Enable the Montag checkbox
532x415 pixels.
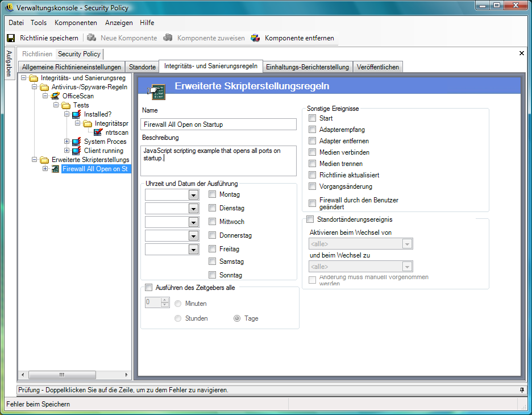[213, 194]
